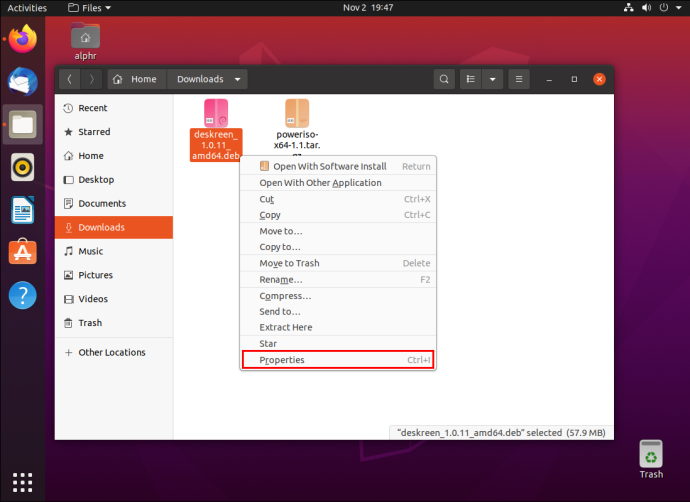Image resolution: width=690 pixels, height=502 pixels.
Task: Open Videos in the sidebar
Action: pyautogui.click(x=114, y=299)
